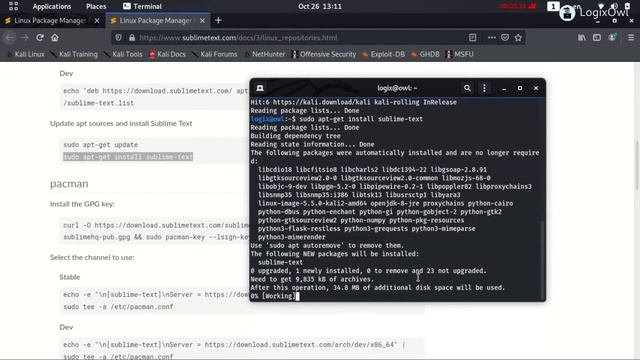Screen dimensions: 640x360
Task: Click 'Install the GPG key:' text
Action: (82, 204)
